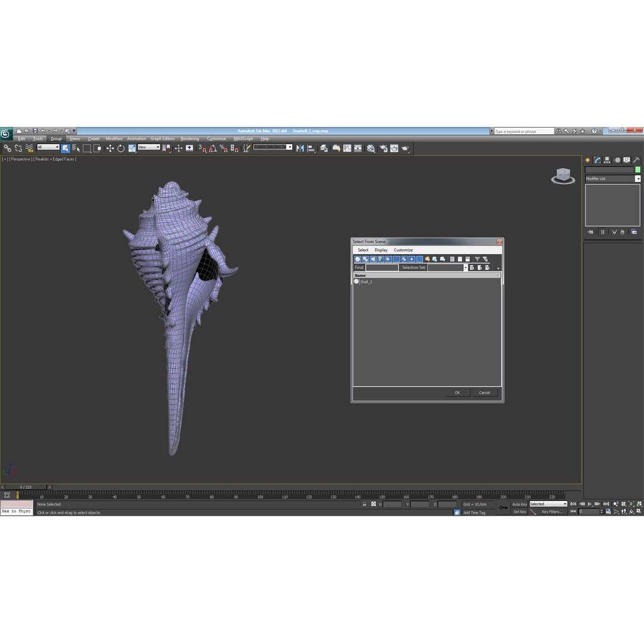Open [+] viewport general menu
Screen dimensions: 644x644
click(x=5, y=159)
